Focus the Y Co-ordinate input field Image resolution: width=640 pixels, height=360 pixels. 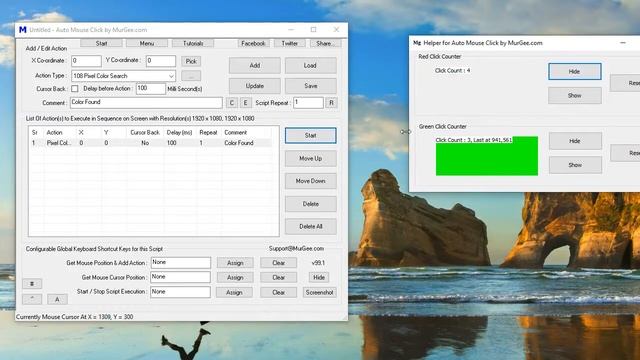tap(161, 61)
